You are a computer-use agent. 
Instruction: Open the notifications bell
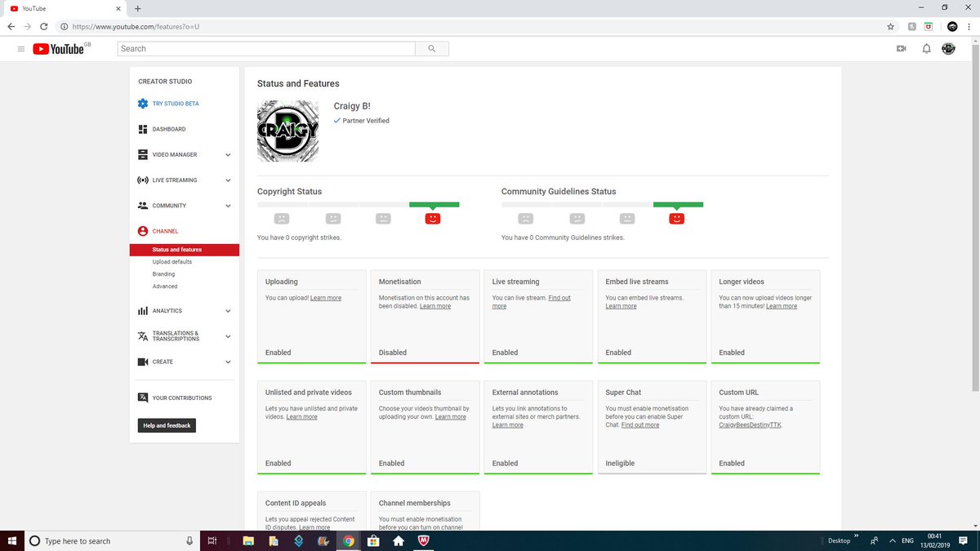click(926, 49)
